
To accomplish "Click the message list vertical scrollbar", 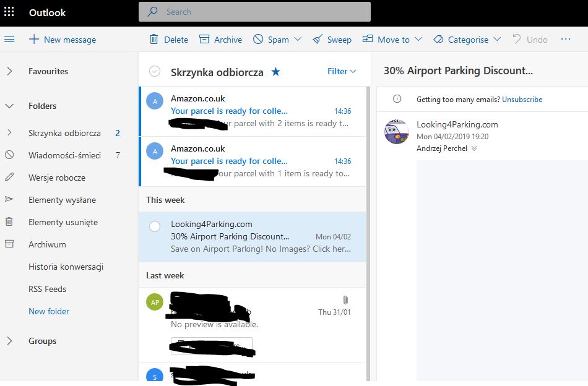I will [368, 233].
